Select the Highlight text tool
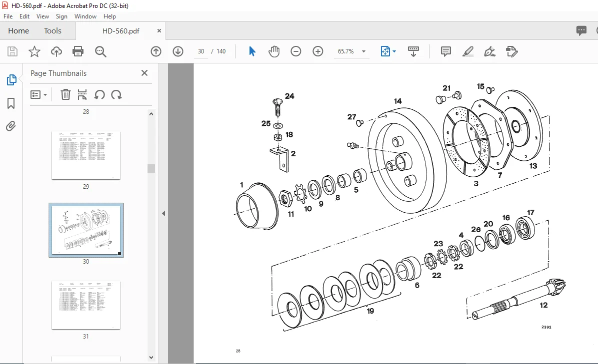The height and width of the screenshot is (364, 598). tap(467, 51)
